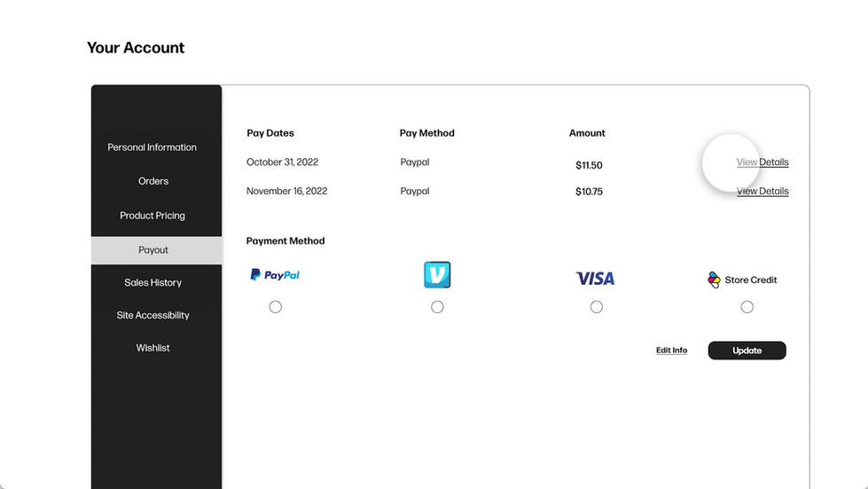Click the PayPal logo icon
The image size is (868, 489).
tap(275, 275)
